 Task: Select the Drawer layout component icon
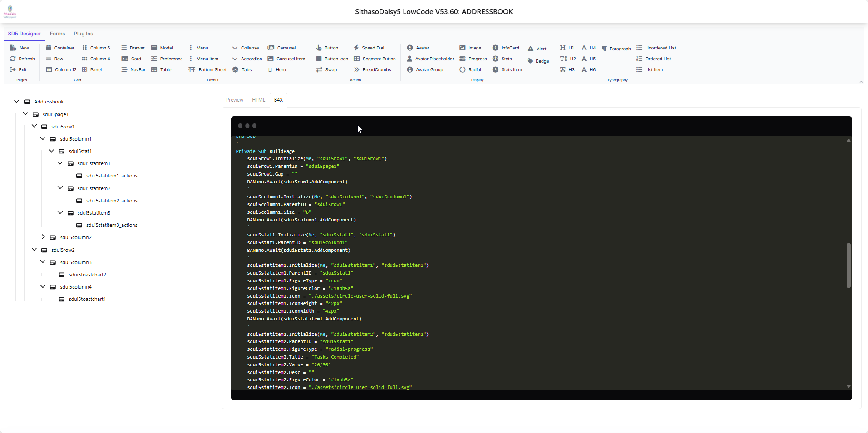pyautogui.click(x=124, y=48)
